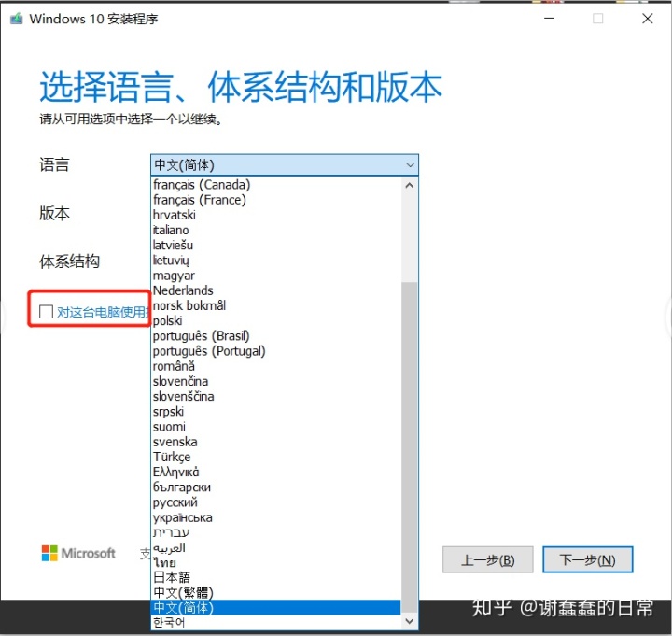672x636 pixels.
Task: Pick latviešu in the language dropdown
Action: coord(276,246)
